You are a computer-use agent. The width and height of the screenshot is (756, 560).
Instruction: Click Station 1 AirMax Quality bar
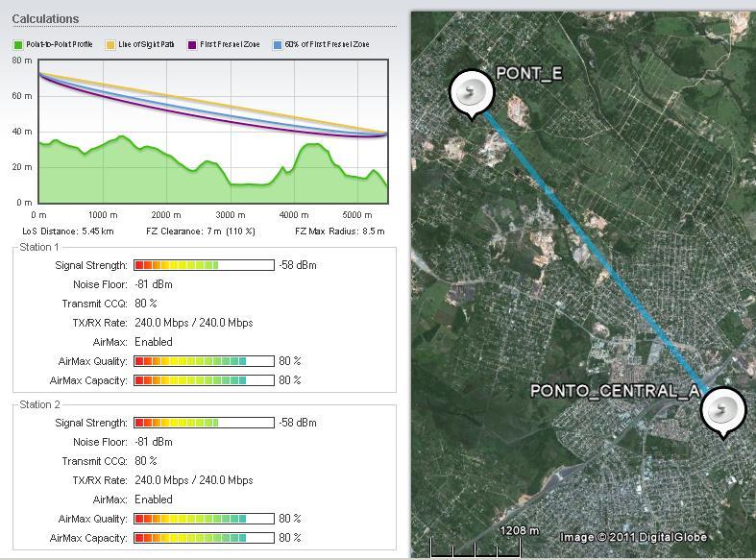pos(204,361)
